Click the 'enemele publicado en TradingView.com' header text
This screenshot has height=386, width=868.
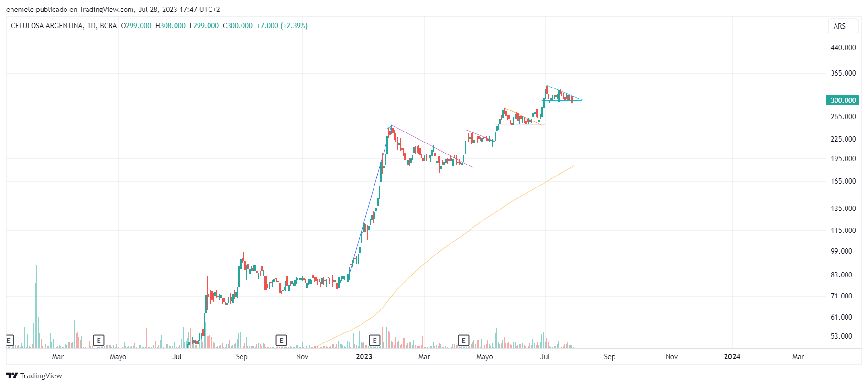70,9
